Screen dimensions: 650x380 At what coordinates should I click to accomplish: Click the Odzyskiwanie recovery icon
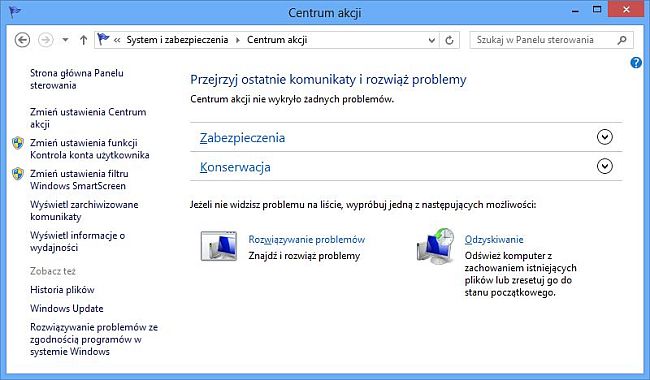[436, 246]
